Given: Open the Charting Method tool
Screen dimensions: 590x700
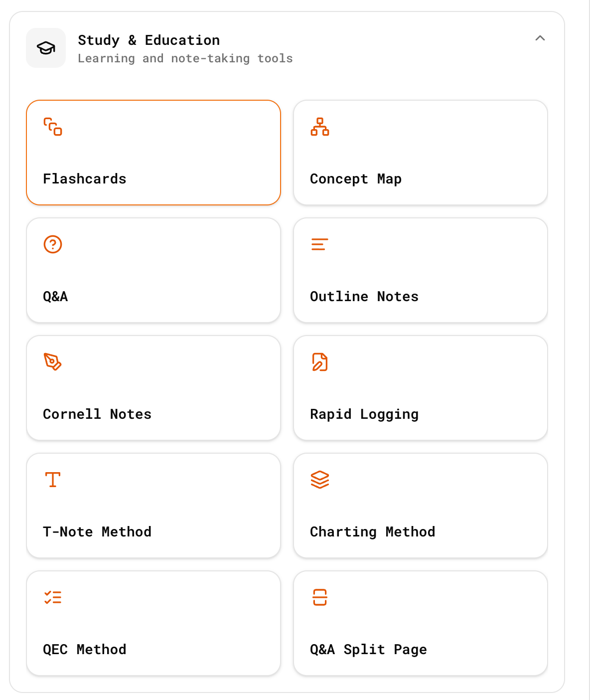Looking at the screenshot, I should tap(420, 506).
